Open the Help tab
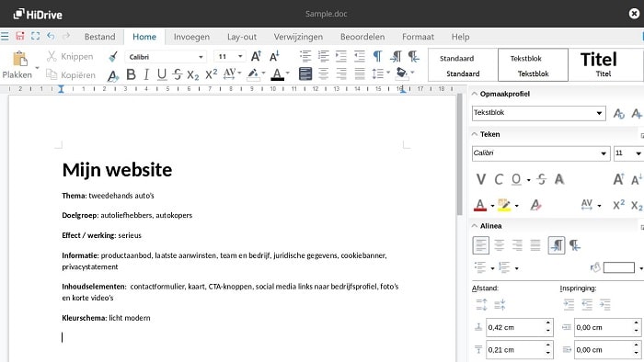644x362 pixels. [460, 37]
